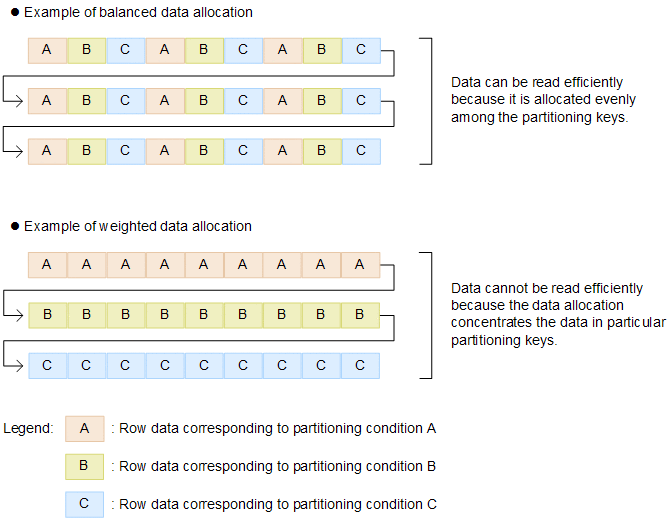Click the orange A swatch in the legend
Screen dimensions: 672x520
(85, 429)
